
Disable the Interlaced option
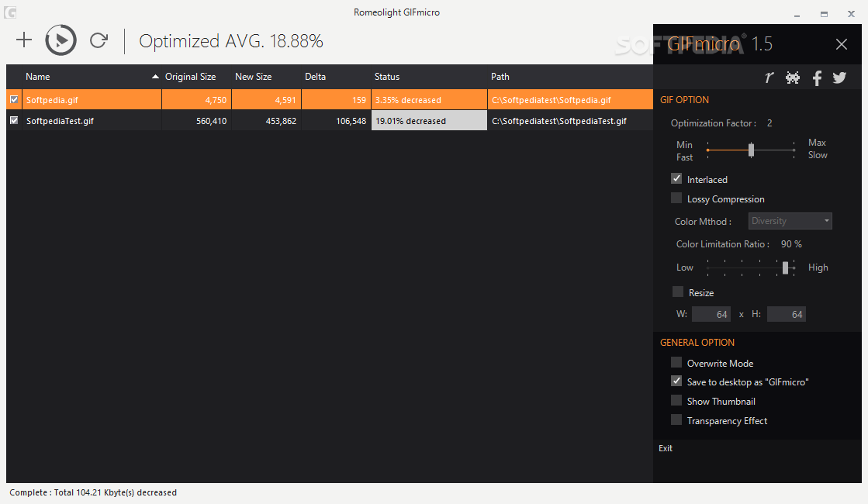[676, 178]
